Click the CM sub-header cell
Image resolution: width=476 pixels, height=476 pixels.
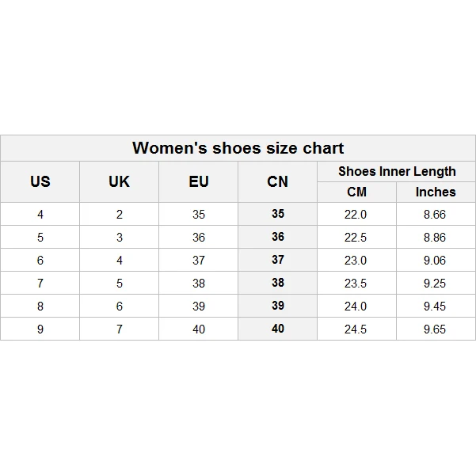pos(356,192)
